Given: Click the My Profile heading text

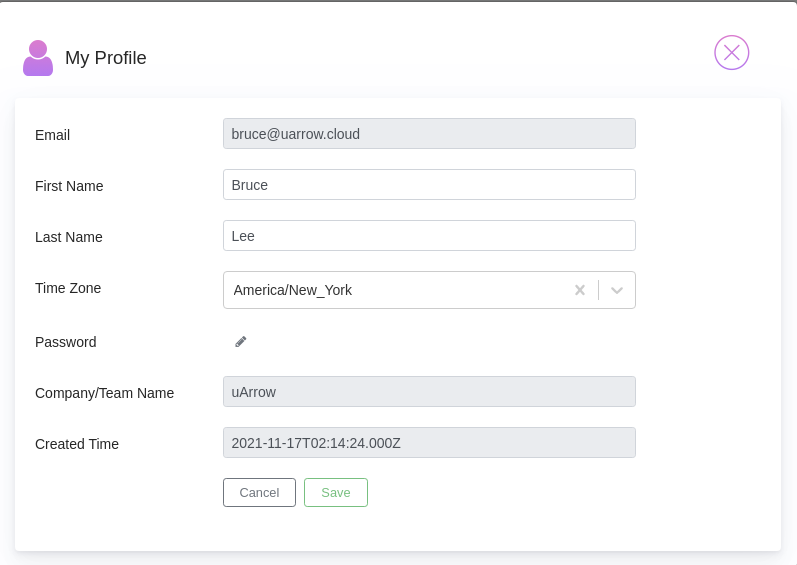Looking at the screenshot, I should pyautogui.click(x=106, y=58).
